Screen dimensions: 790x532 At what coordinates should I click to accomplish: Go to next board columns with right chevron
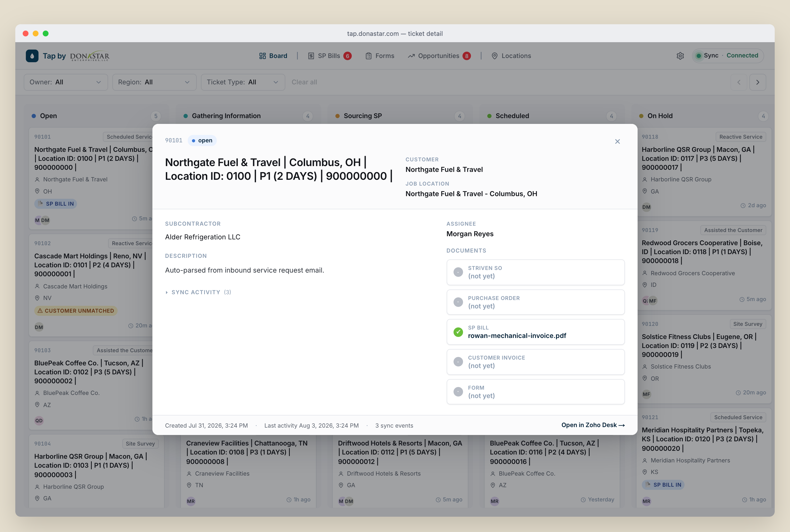pyautogui.click(x=757, y=82)
